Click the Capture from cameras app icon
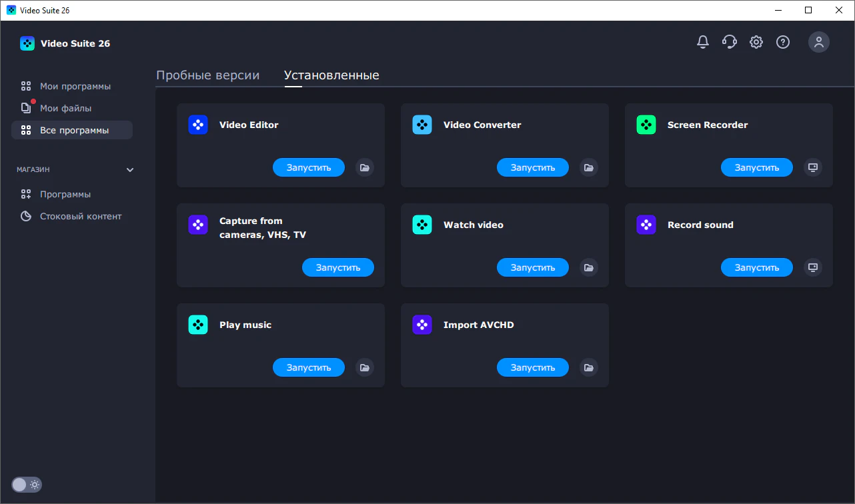The image size is (855, 504). click(x=198, y=225)
